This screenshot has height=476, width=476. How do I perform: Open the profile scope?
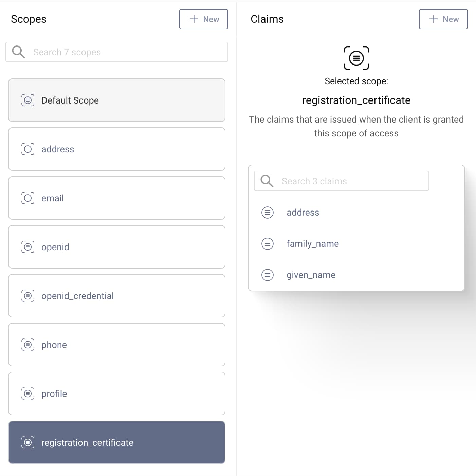(117, 393)
